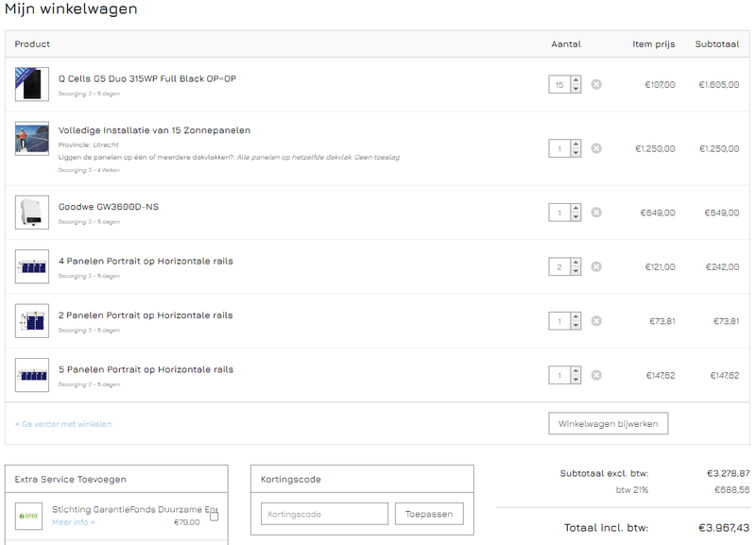Decrease quantity of 5 Panelen rails

(x=575, y=378)
